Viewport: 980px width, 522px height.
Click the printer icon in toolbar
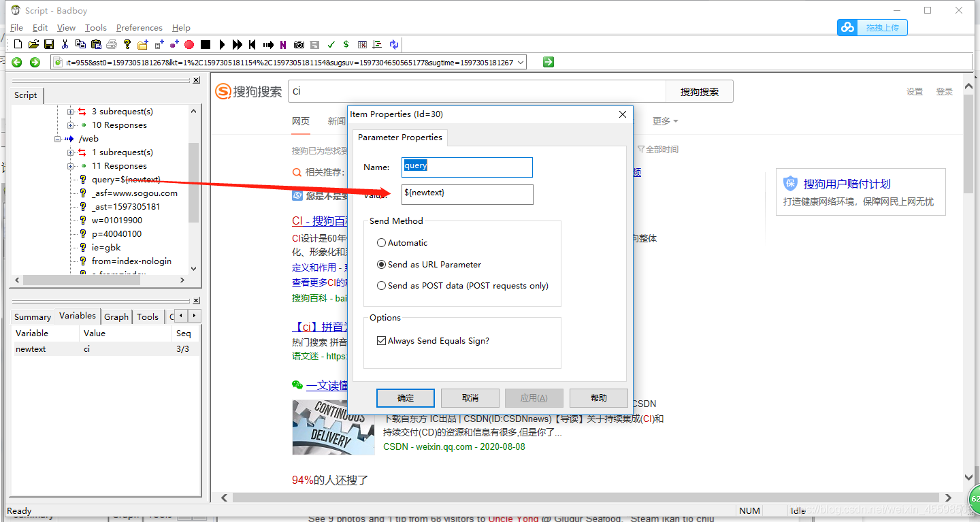(112, 44)
